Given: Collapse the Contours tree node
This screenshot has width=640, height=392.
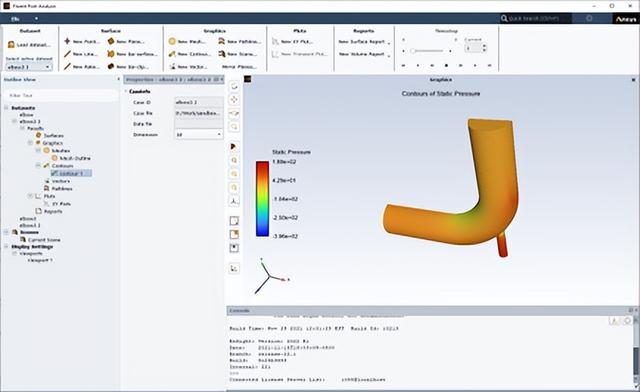Looking at the screenshot, I should click(x=38, y=165).
